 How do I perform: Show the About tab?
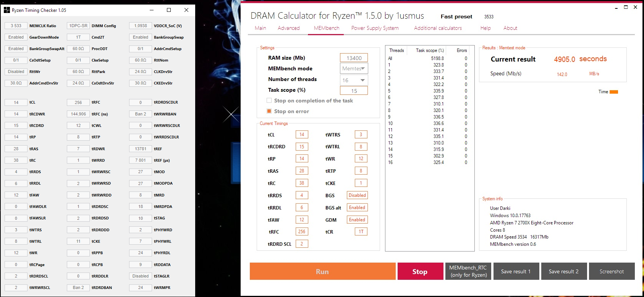(x=510, y=28)
